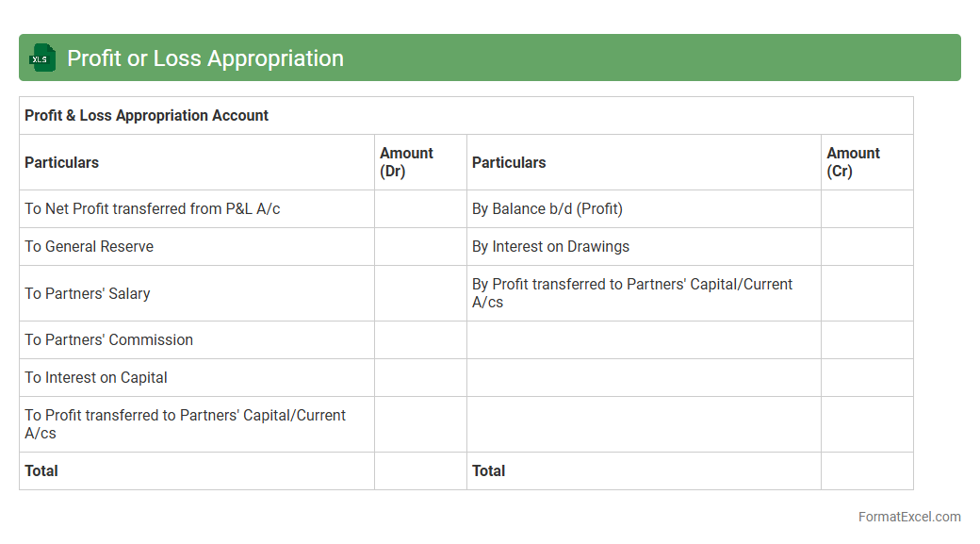Click the 'By Interest on Drawings' cell
The image size is (980, 544).
click(x=550, y=247)
